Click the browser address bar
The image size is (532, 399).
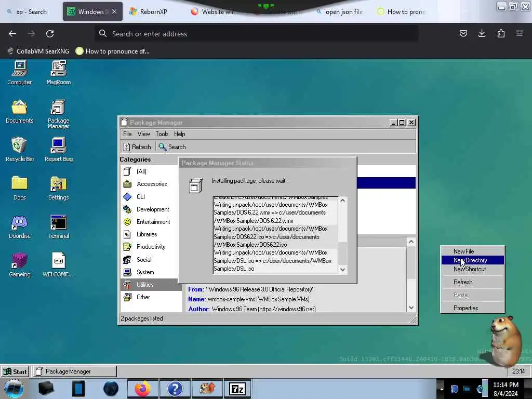click(x=256, y=34)
